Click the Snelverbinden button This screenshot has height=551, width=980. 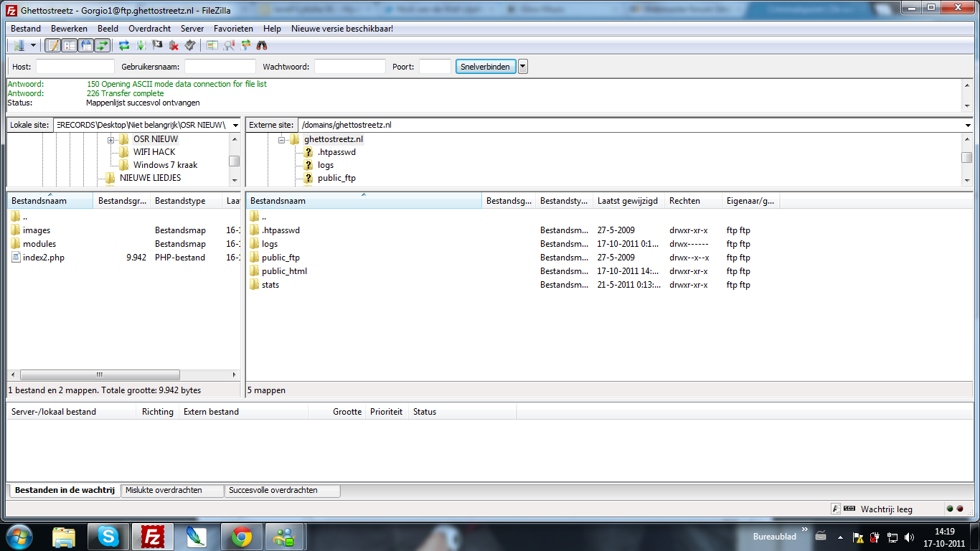click(486, 67)
